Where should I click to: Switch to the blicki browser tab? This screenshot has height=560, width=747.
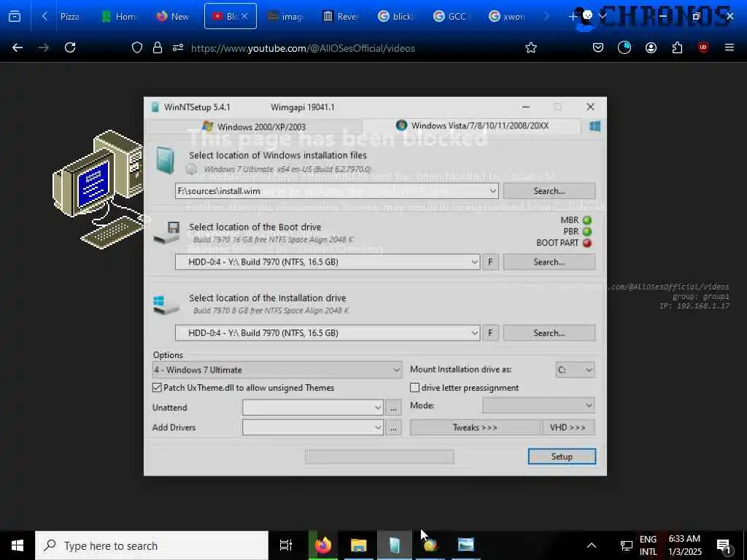coord(395,16)
